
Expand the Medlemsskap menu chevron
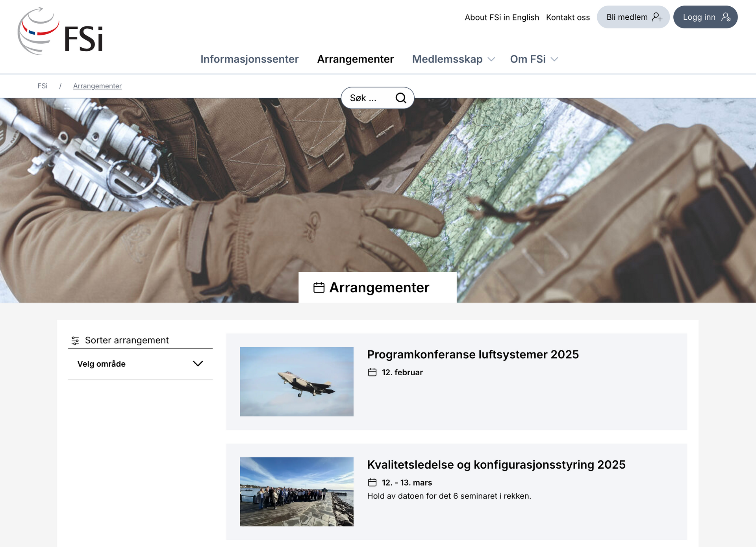[491, 59]
